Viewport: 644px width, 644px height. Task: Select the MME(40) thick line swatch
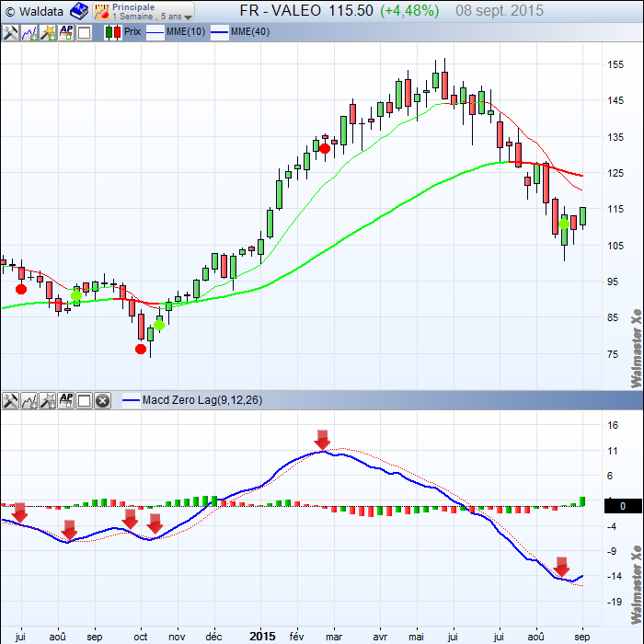(220, 32)
